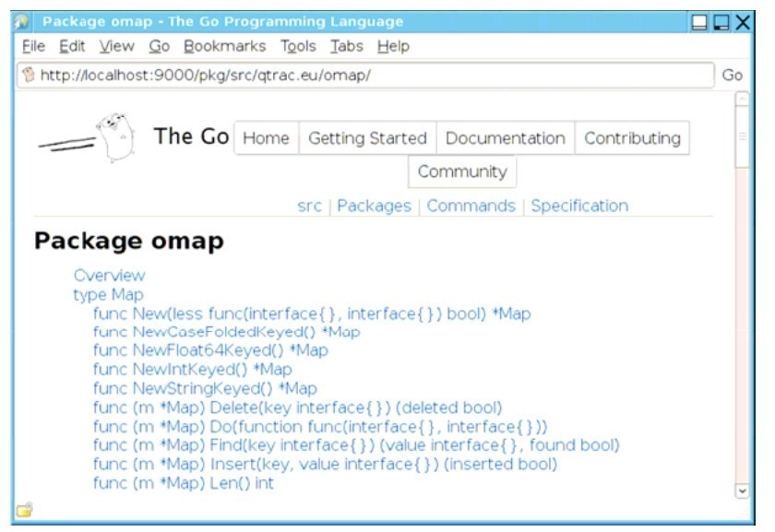The image size is (775, 532).
Task: Open the Community page
Action: (x=462, y=171)
